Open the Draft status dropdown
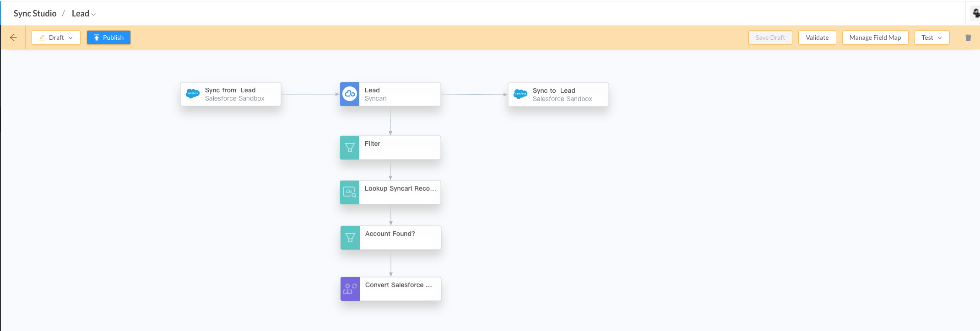 [x=56, y=37]
